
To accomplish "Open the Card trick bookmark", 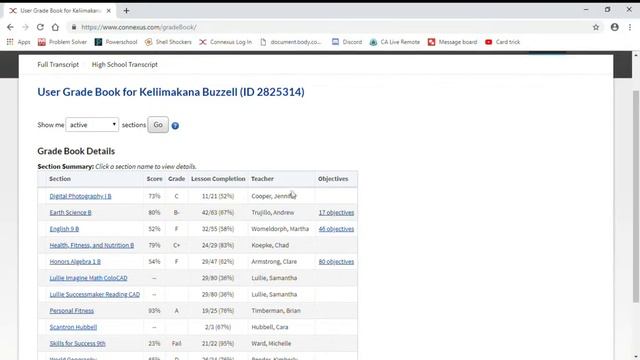I will [x=502, y=42].
